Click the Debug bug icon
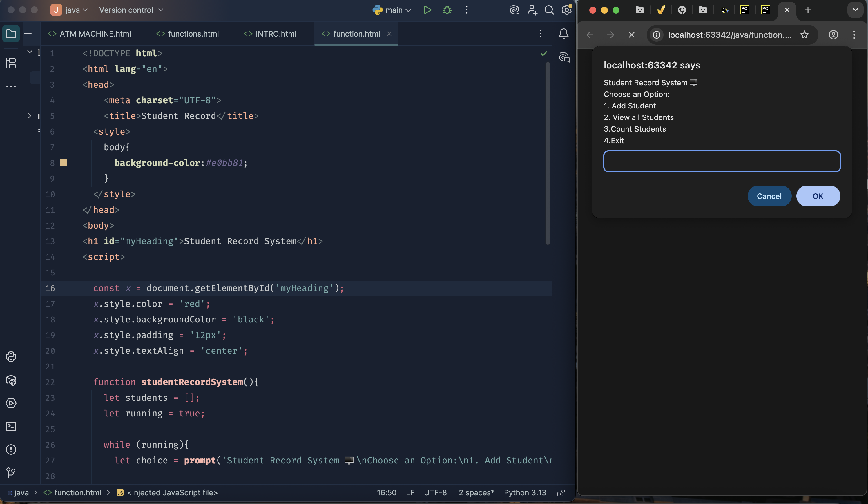The image size is (868, 504). [447, 10]
